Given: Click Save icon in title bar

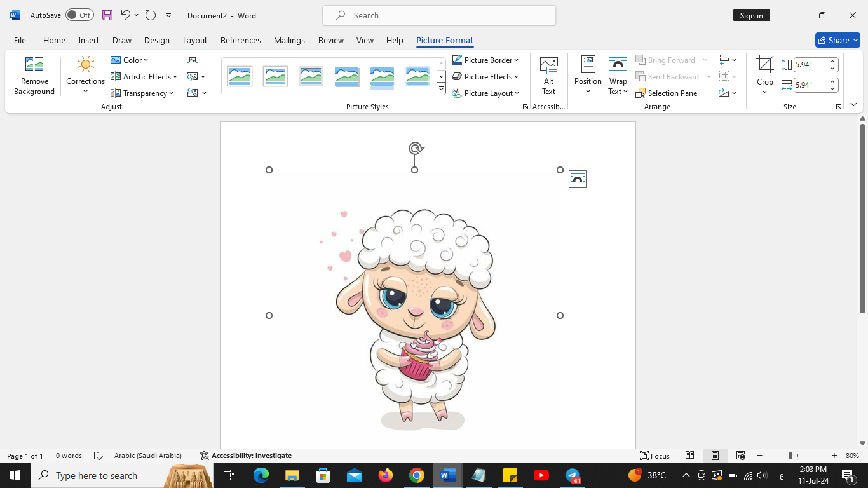Looking at the screenshot, I should tap(107, 15).
